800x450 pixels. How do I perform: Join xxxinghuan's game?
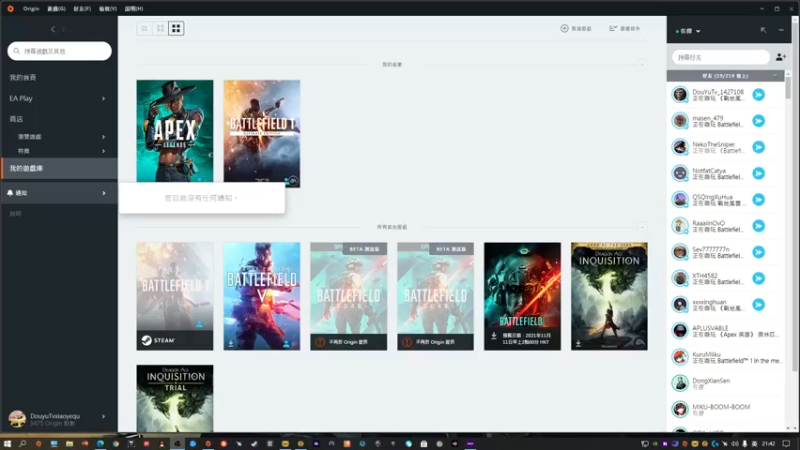759,305
